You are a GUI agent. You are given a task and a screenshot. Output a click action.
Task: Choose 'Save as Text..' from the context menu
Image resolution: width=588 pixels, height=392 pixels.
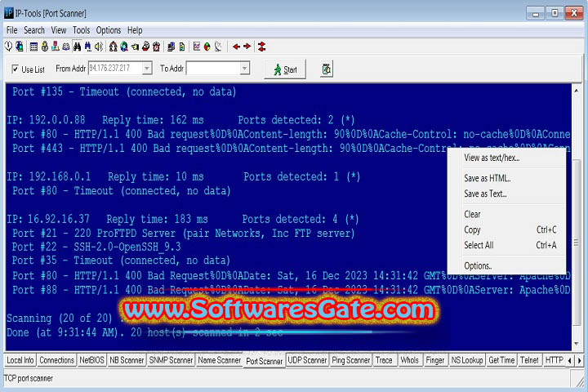click(x=506, y=194)
